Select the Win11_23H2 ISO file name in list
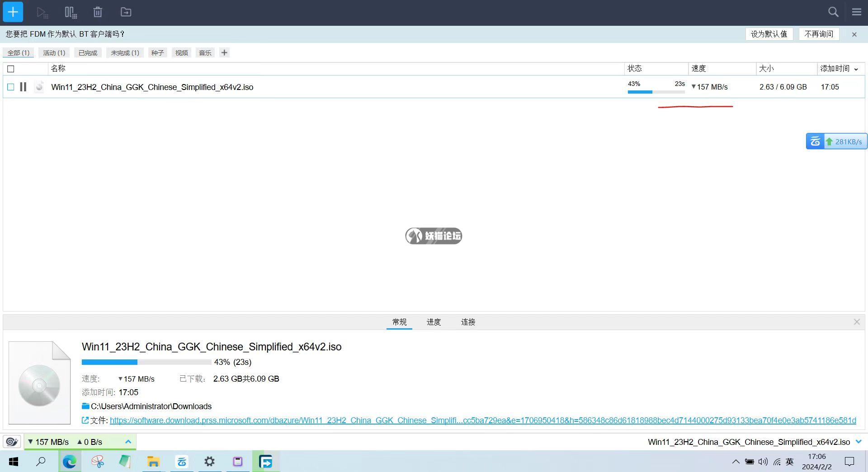 point(152,87)
